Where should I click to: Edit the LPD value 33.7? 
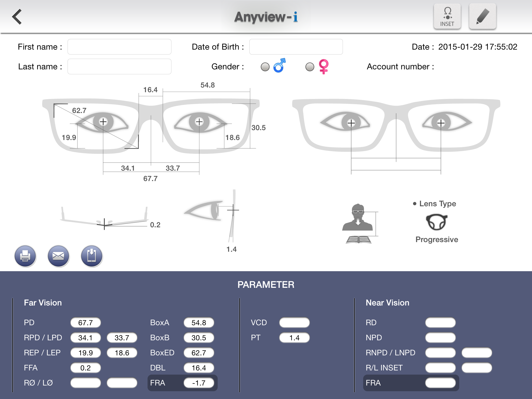point(122,338)
